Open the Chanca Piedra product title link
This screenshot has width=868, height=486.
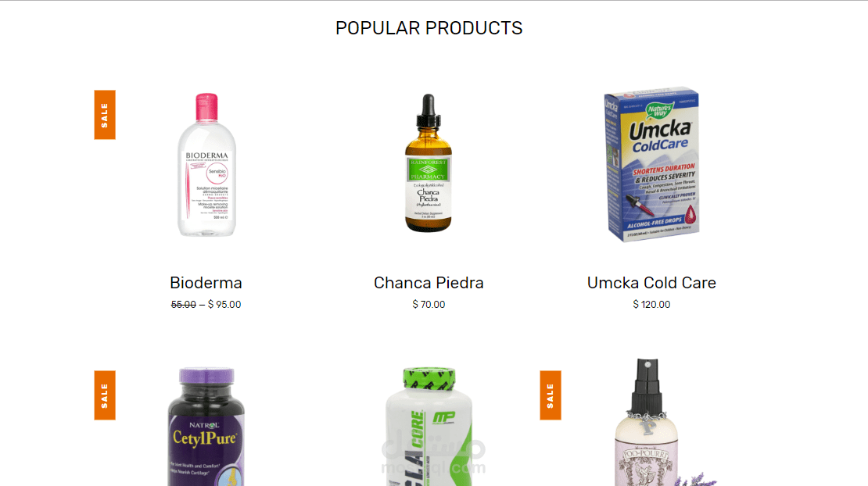429,283
